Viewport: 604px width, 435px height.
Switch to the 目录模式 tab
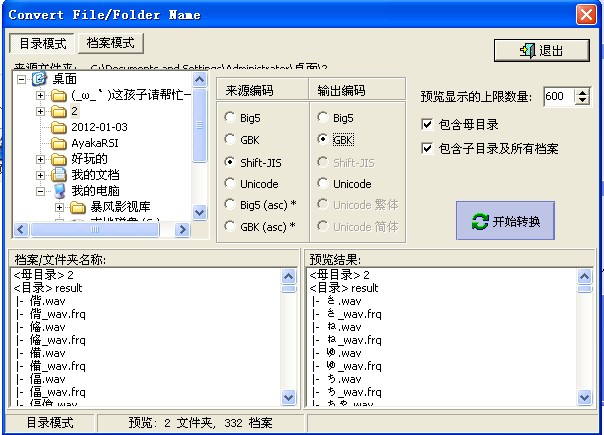(42, 43)
